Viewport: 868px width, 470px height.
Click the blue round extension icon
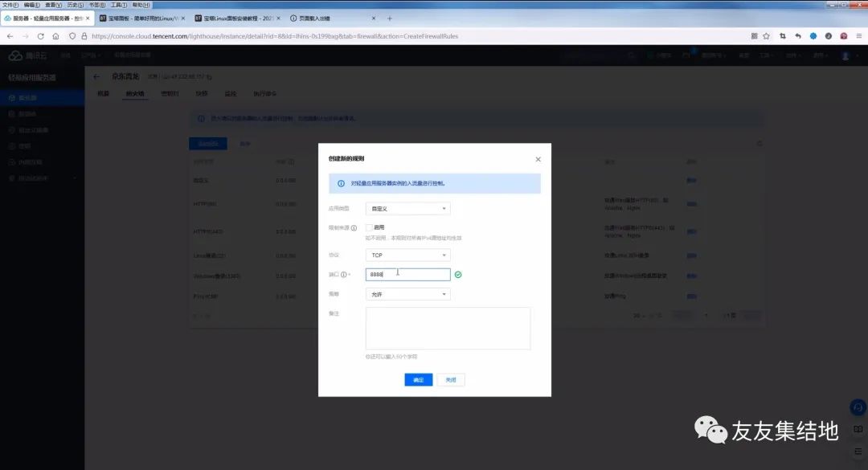pyautogui.click(x=813, y=36)
